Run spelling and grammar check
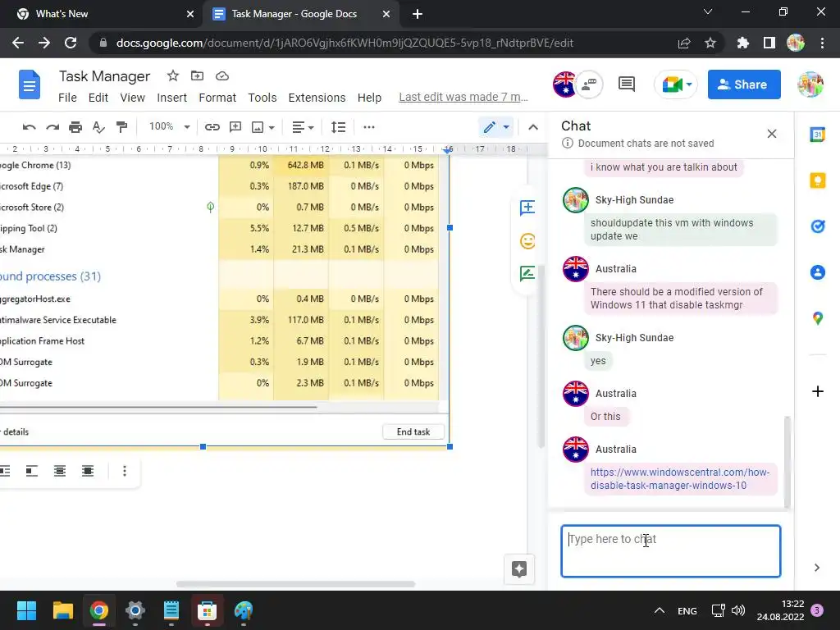This screenshot has height=630, width=840. click(98, 127)
